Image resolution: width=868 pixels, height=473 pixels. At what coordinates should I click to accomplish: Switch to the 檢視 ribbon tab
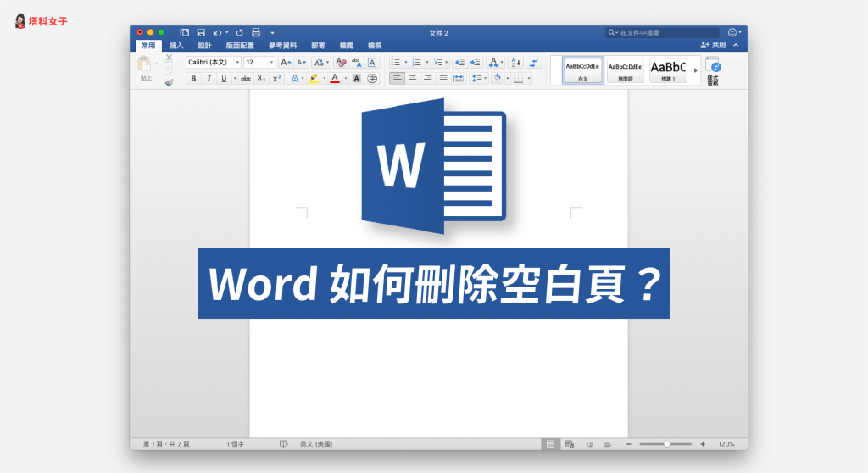click(x=375, y=46)
